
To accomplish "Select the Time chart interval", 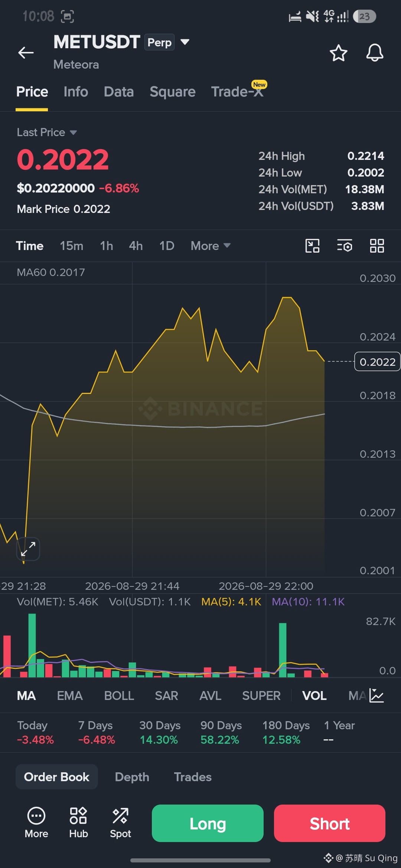I will pos(30,246).
